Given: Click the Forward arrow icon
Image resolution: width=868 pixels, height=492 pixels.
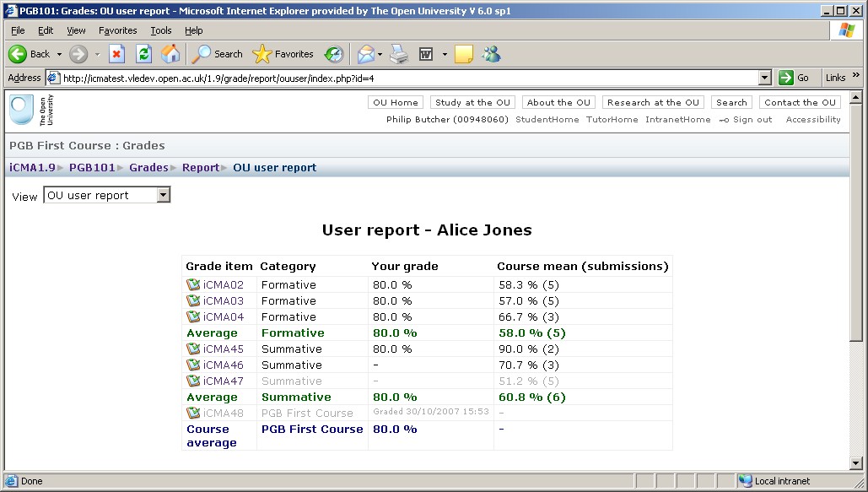Looking at the screenshot, I should click(78, 54).
